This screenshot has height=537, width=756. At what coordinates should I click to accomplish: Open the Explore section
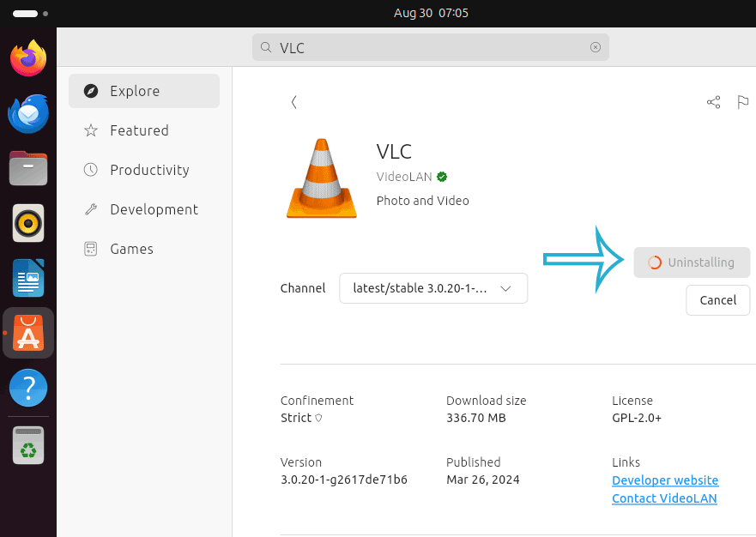(x=144, y=91)
